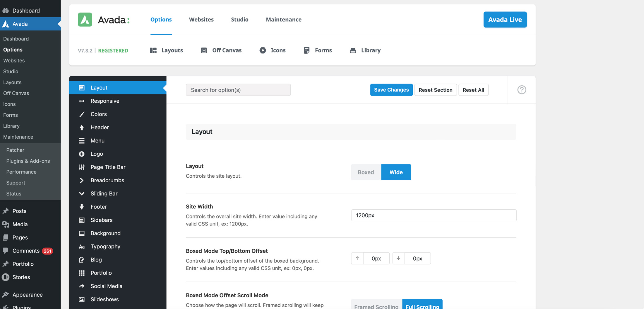
Task: Click the Footer down-arrow icon
Action: point(82,207)
